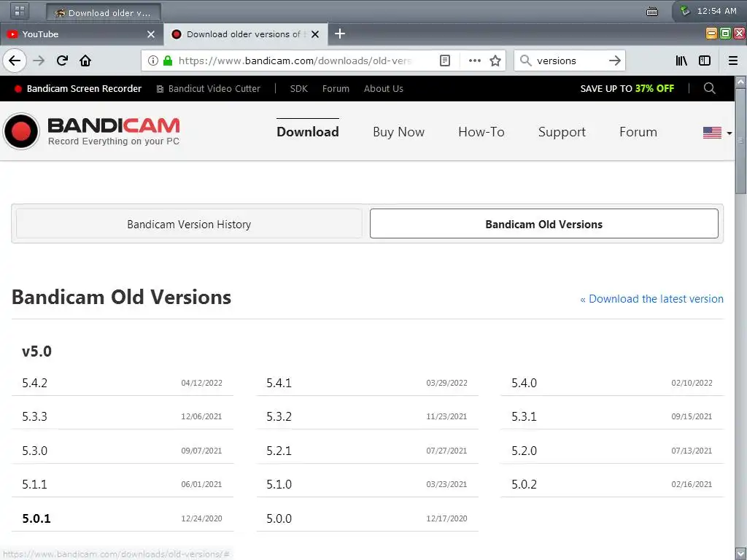
Task: Open the top bar Forum link
Action: point(336,88)
